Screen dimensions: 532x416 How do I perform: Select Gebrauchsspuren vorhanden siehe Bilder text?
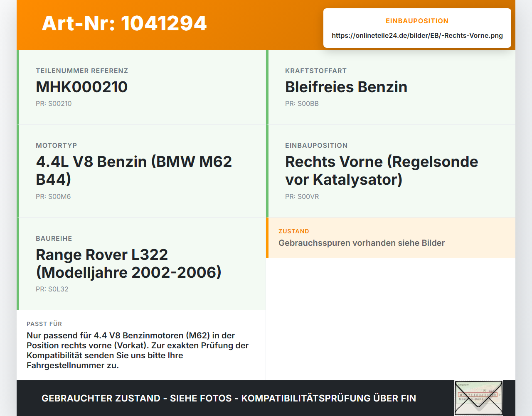point(362,243)
